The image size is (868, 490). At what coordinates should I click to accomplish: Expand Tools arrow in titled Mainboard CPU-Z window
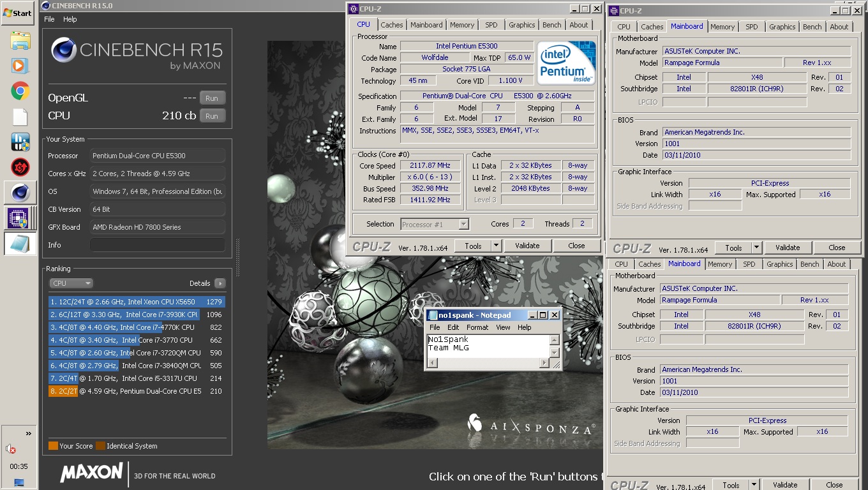(756, 248)
